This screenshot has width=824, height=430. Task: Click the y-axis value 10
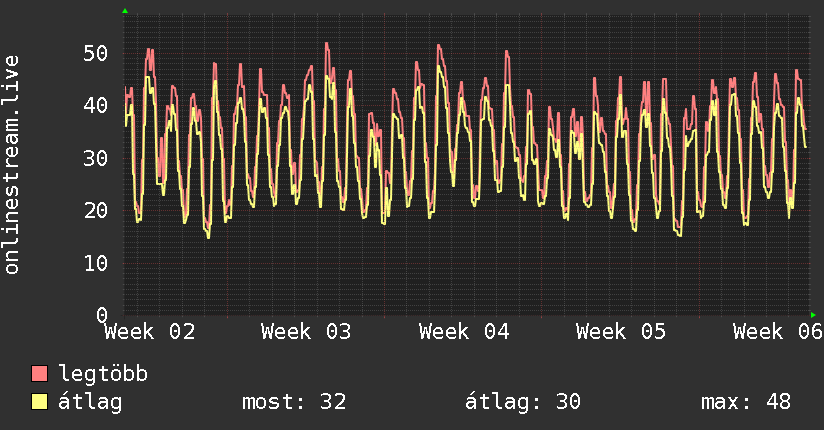96,263
